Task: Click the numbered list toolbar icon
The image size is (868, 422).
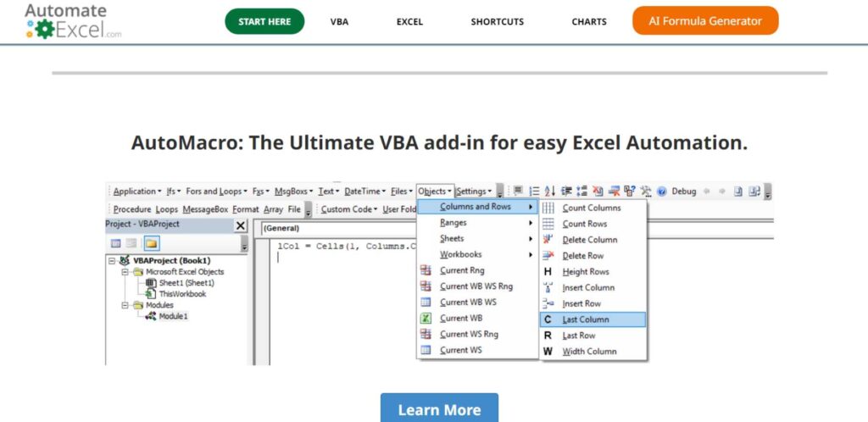Action: (534, 192)
